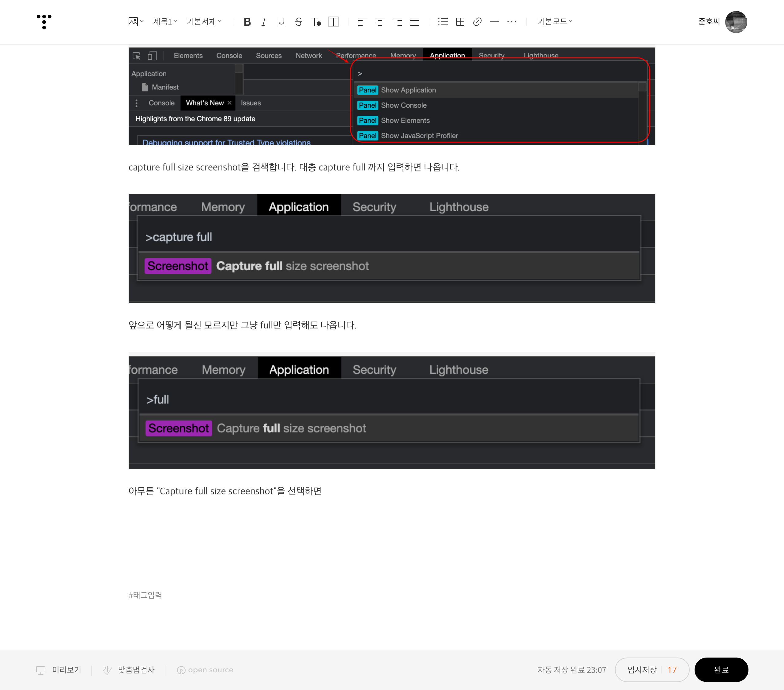Insert a hyperlink
784x690 pixels.
coord(477,22)
